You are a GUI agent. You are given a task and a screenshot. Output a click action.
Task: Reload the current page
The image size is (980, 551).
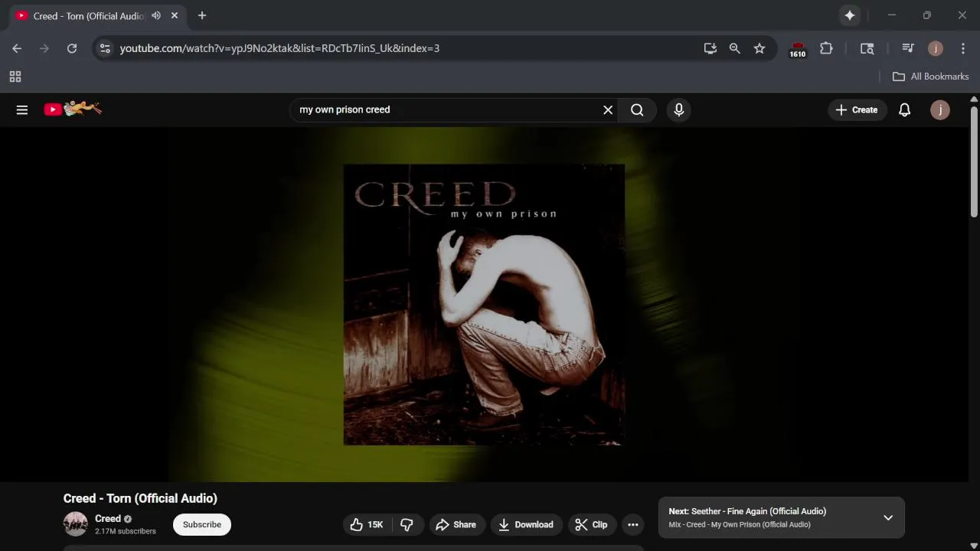point(72,48)
